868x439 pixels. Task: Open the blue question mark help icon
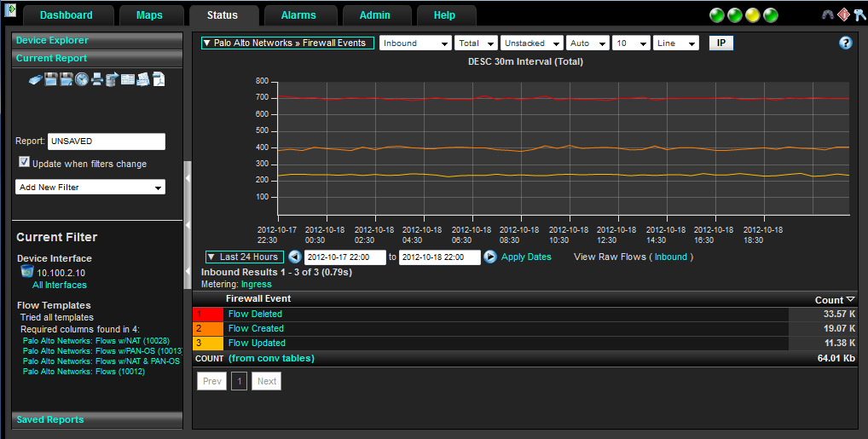coord(846,43)
